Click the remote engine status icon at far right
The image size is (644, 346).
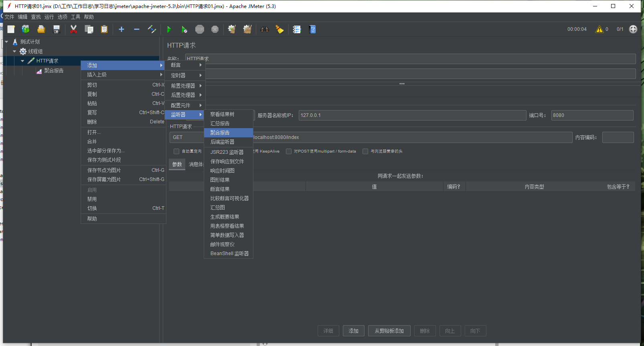(x=633, y=29)
